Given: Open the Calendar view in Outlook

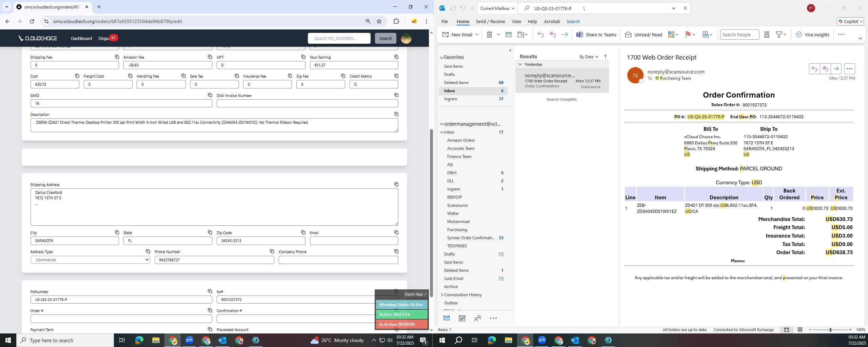Looking at the screenshot, I should 462,318.
